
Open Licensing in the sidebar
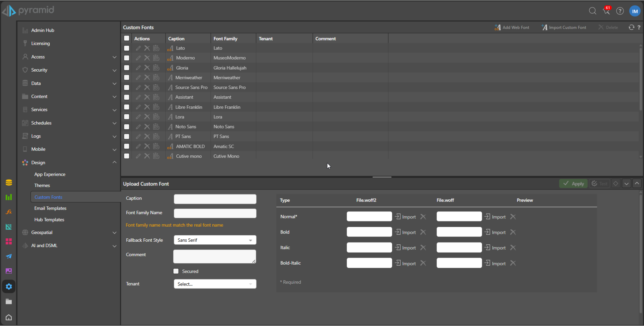tap(40, 43)
